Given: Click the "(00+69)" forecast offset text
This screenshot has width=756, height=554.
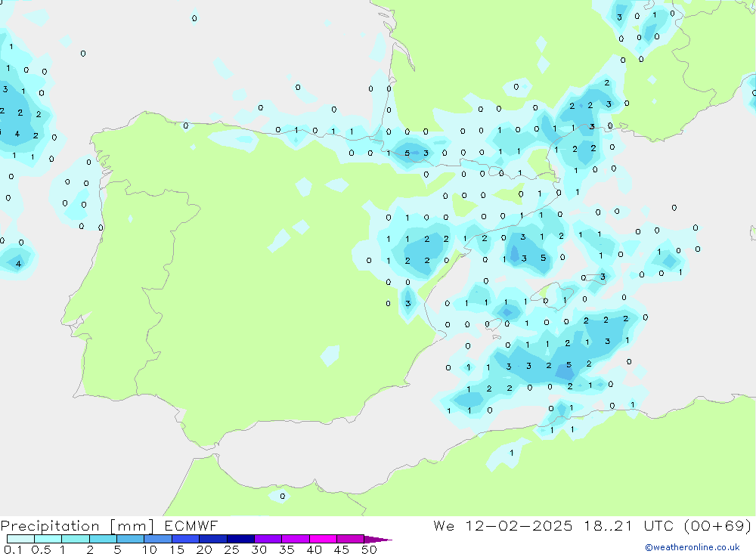Looking at the screenshot, I should coord(718,525).
